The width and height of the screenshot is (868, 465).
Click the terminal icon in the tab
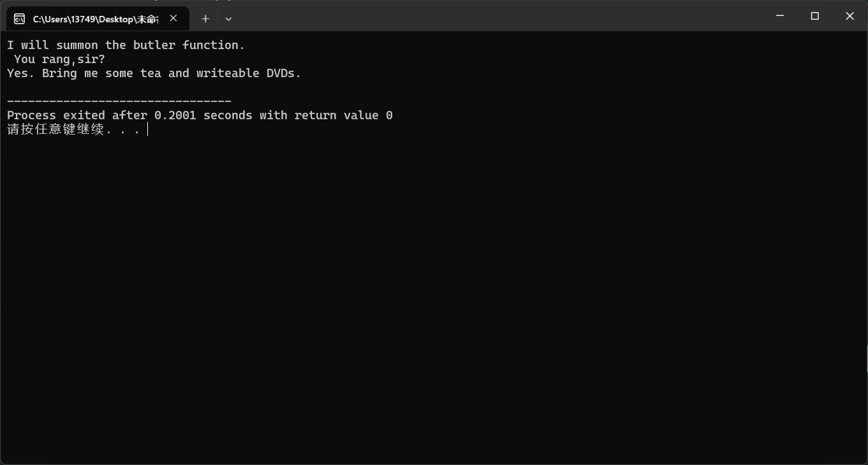pos(20,19)
